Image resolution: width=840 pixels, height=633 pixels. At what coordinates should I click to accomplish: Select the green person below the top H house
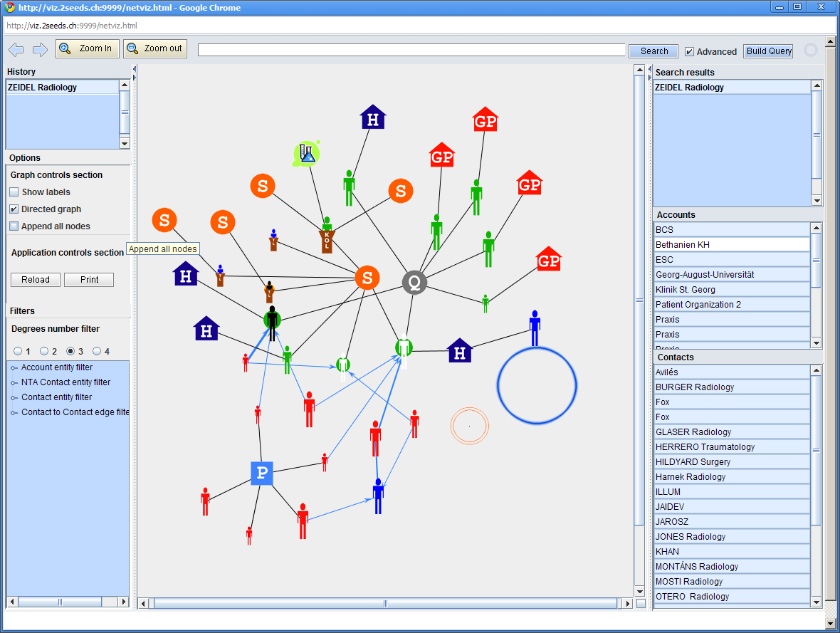coord(350,187)
